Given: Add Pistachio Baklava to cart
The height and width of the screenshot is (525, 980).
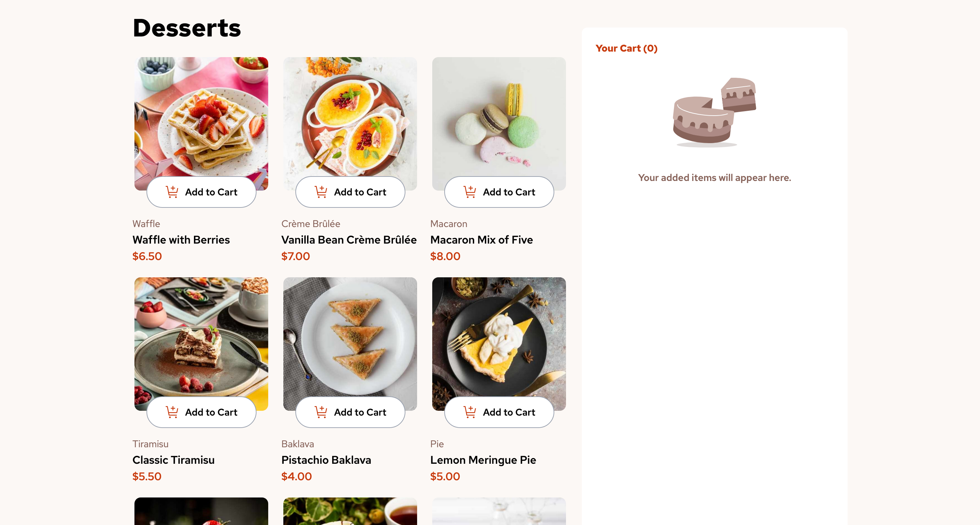Looking at the screenshot, I should point(360,412).
